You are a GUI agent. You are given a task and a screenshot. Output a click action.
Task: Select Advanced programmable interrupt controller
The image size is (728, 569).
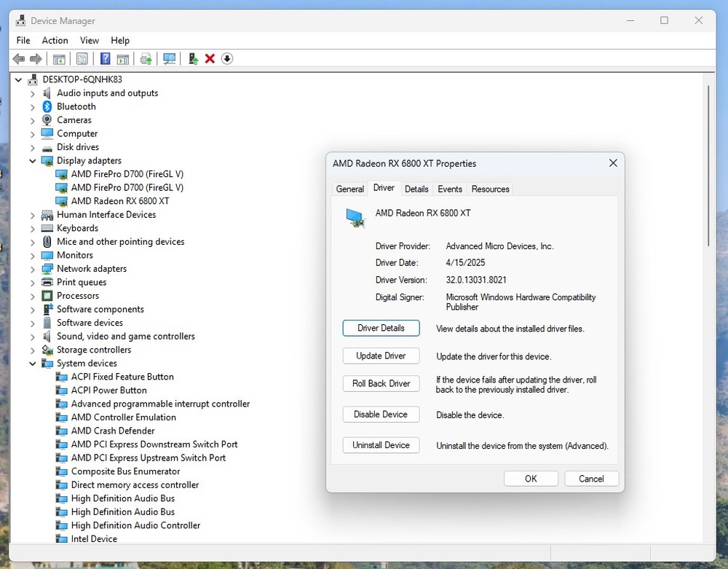click(x=160, y=404)
